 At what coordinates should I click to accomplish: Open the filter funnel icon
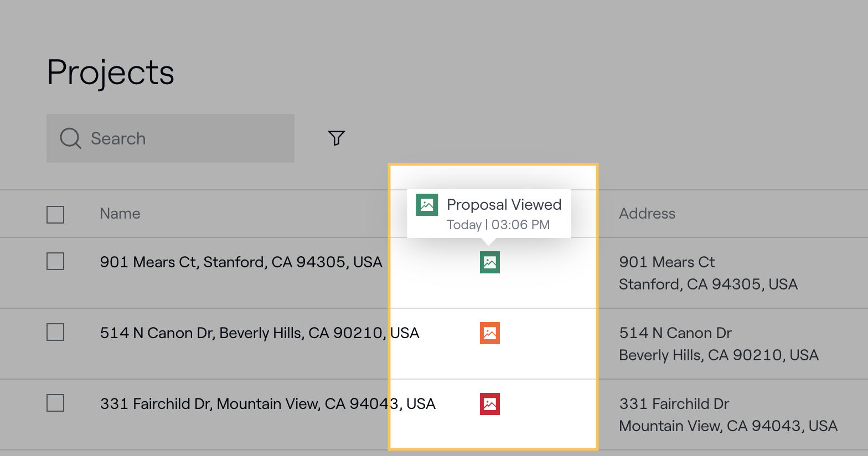(337, 138)
